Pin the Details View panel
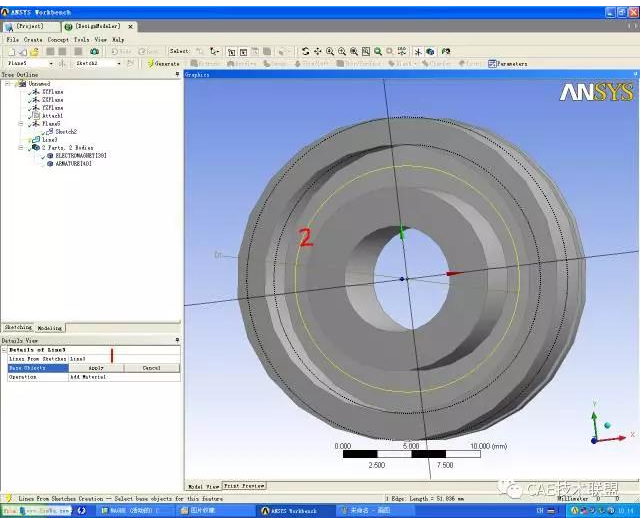This screenshot has height=522, width=644. tap(177, 340)
